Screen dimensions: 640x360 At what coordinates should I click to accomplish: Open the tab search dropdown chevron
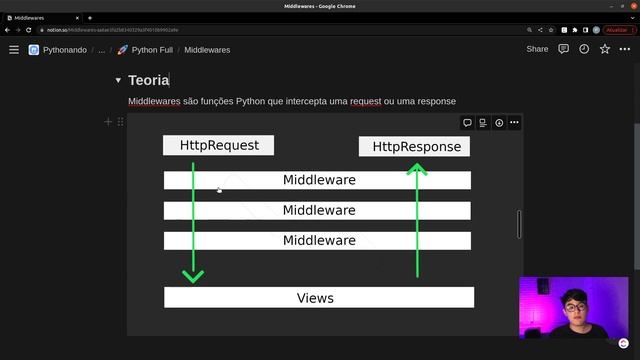[x=633, y=18]
